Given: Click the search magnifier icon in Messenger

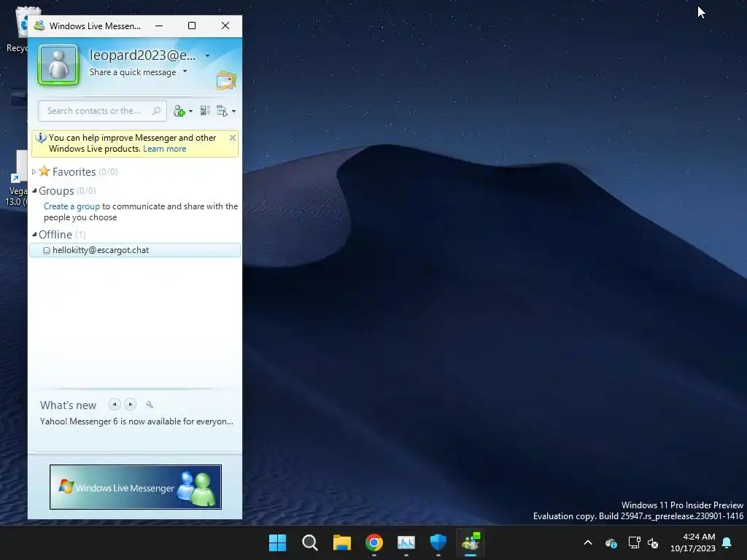Looking at the screenshot, I should pos(156,111).
